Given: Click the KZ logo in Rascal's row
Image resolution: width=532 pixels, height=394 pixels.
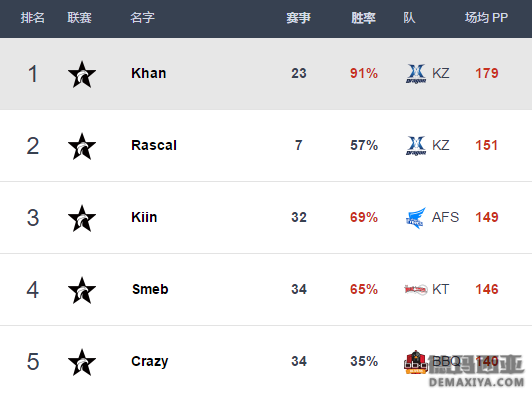Looking at the screenshot, I should 416,146.
